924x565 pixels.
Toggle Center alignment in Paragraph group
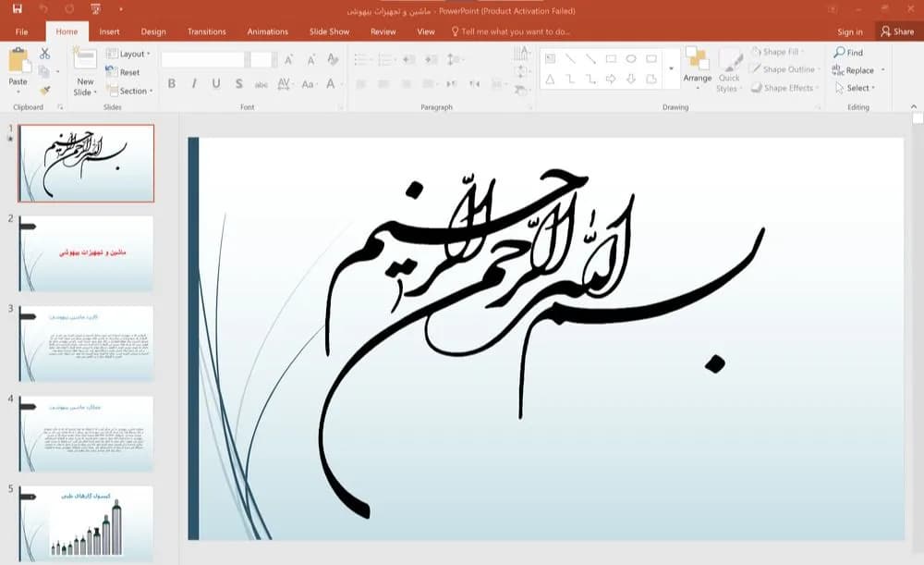tap(383, 84)
